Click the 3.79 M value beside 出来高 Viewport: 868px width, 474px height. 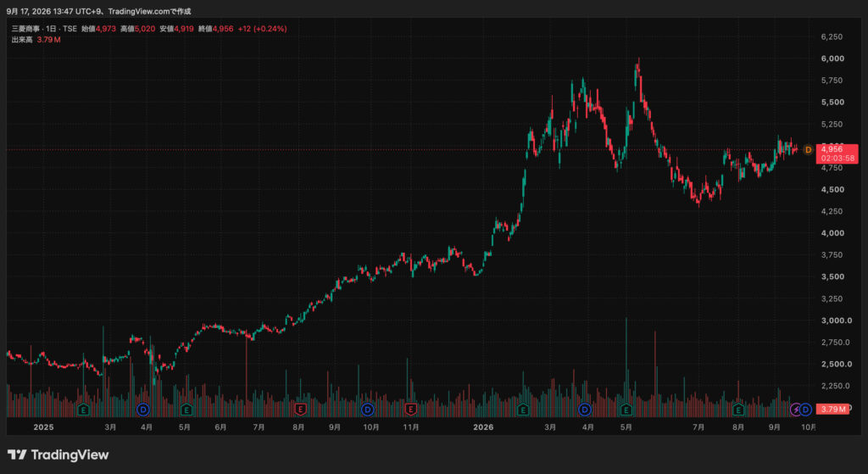point(48,40)
